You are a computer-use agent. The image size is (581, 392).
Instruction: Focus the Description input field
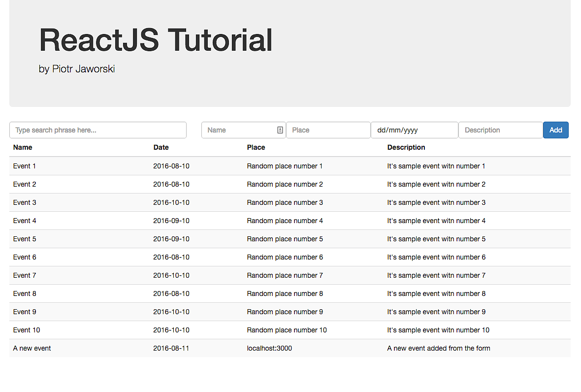pos(501,130)
